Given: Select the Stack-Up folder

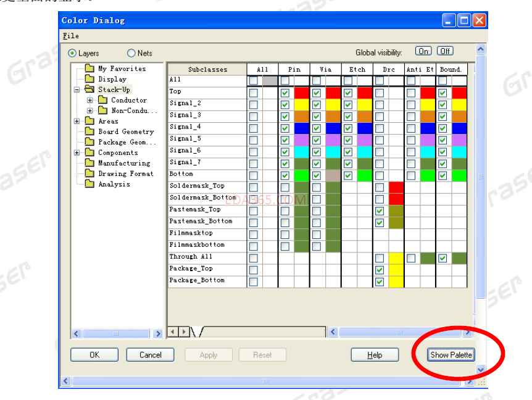Looking at the screenshot, I should [x=107, y=90].
